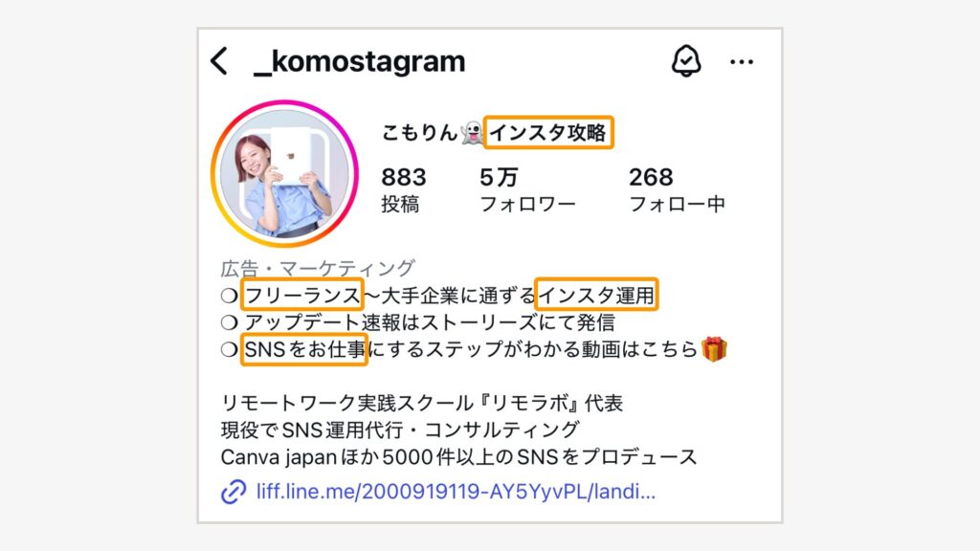Click the ghost emoji beside こもりん

pos(471,132)
